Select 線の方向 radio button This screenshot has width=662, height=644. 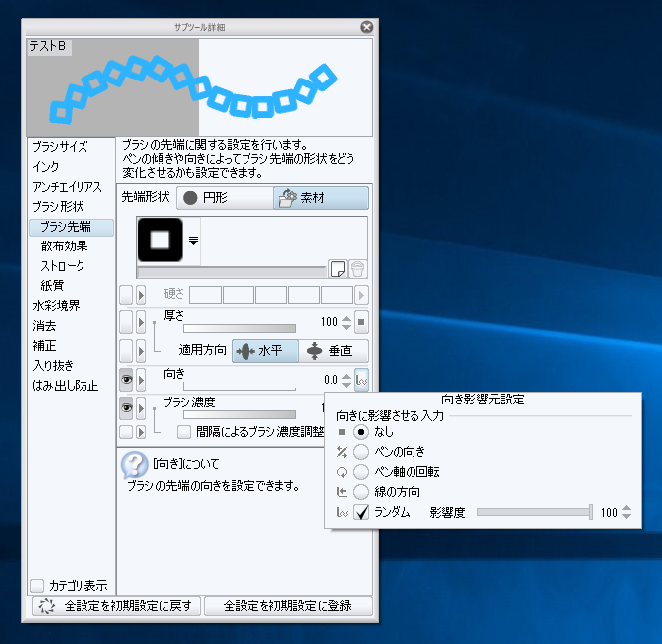(361, 492)
